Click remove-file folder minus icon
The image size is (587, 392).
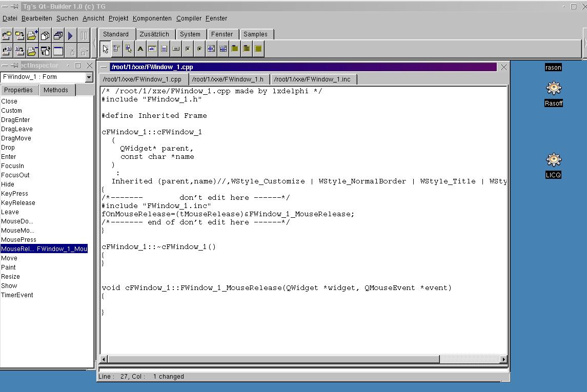32,51
